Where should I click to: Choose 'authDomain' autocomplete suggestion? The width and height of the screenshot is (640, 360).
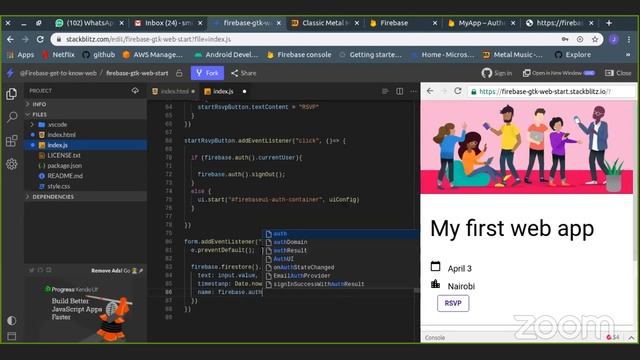click(341, 242)
